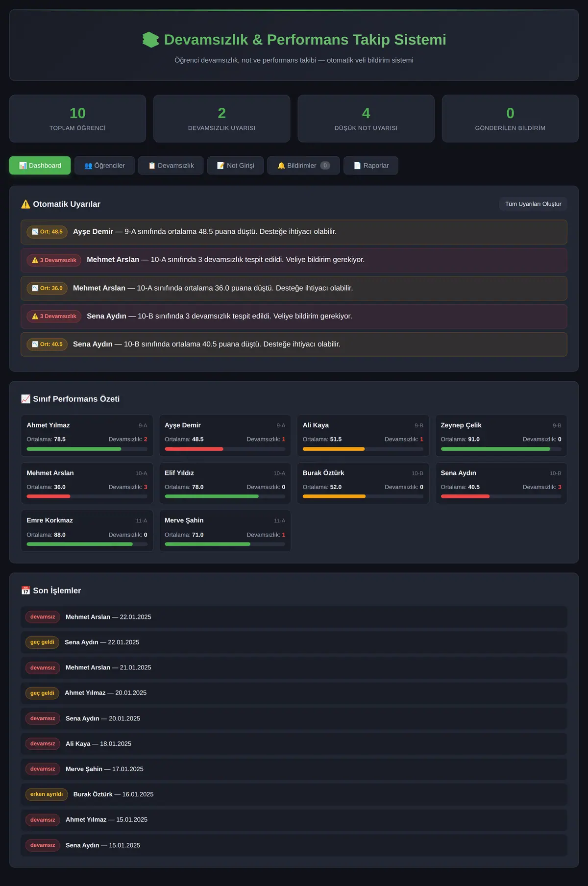Click the green graduation logo icon in header
This screenshot has width=588, height=886.
click(150, 40)
